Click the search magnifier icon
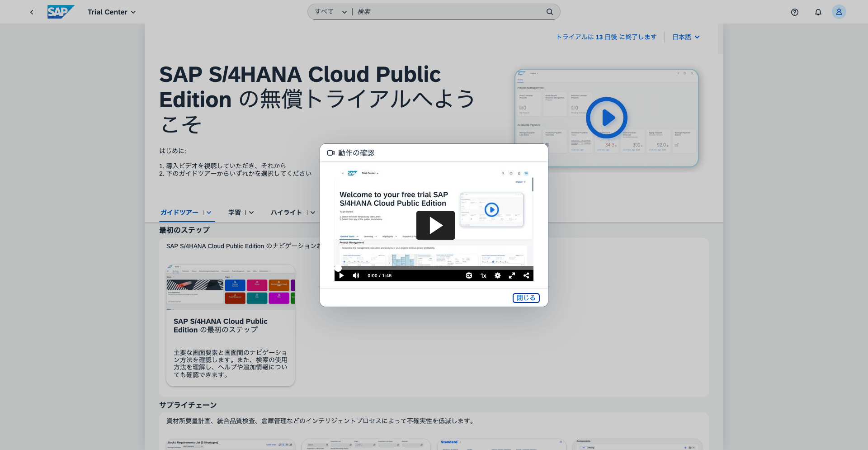 coord(550,12)
